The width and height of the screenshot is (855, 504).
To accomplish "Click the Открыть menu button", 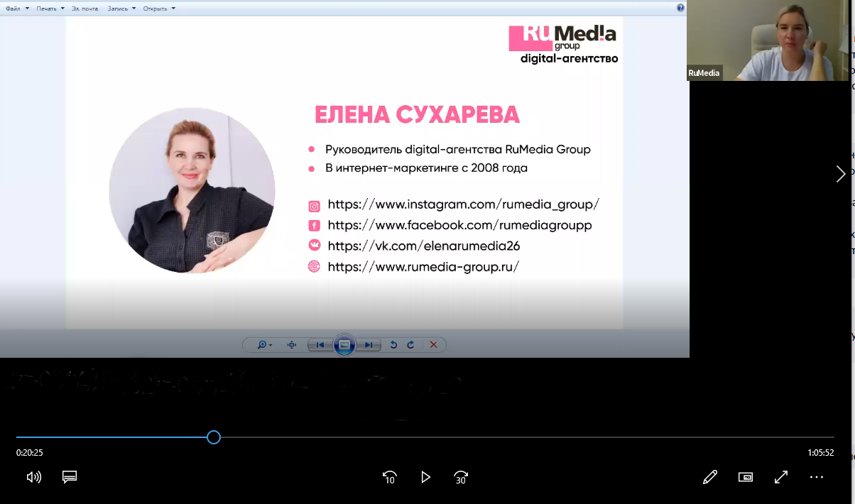I will tap(158, 9).
